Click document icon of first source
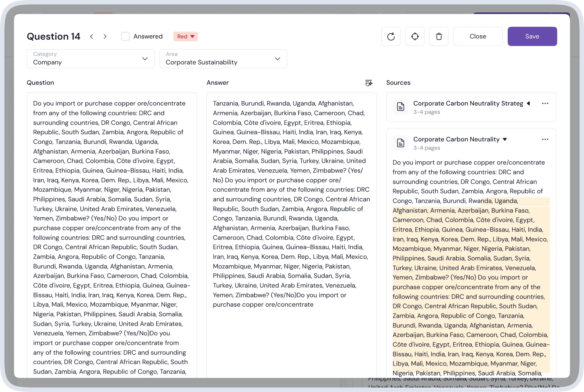The height and width of the screenshot is (392, 584). click(x=401, y=107)
